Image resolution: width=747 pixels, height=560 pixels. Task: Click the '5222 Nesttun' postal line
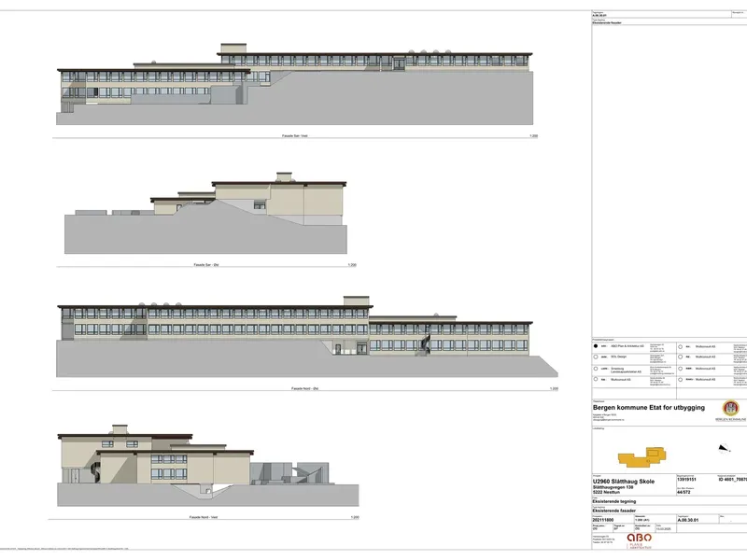[x=606, y=492]
